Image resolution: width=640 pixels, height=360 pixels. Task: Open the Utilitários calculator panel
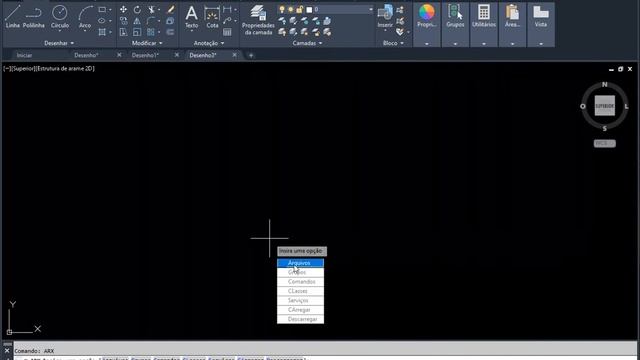pyautogui.click(x=484, y=16)
